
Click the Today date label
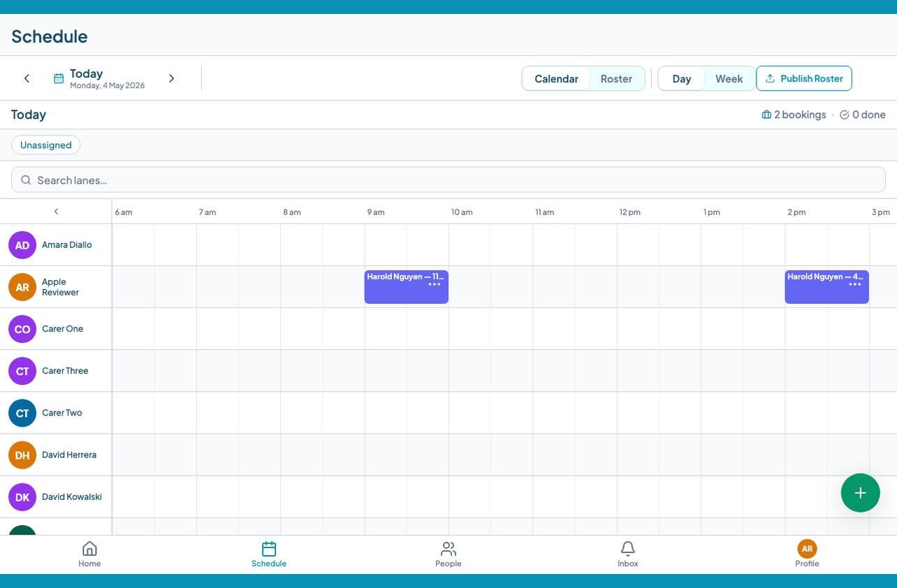point(87,73)
